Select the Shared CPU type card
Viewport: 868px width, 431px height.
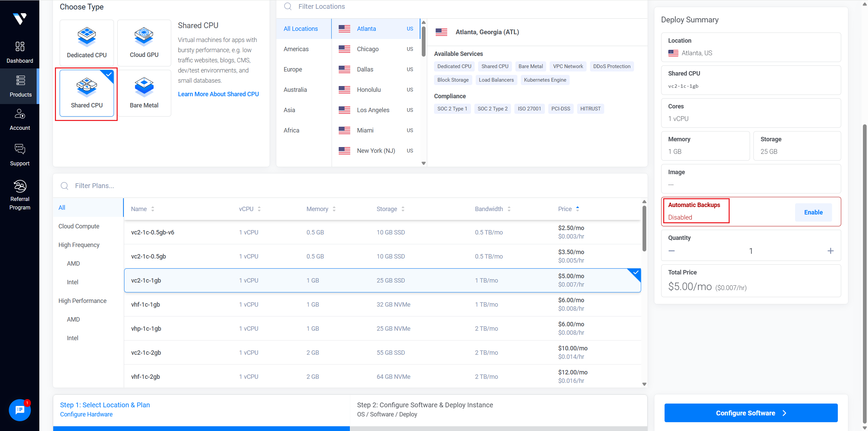(x=87, y=93)
